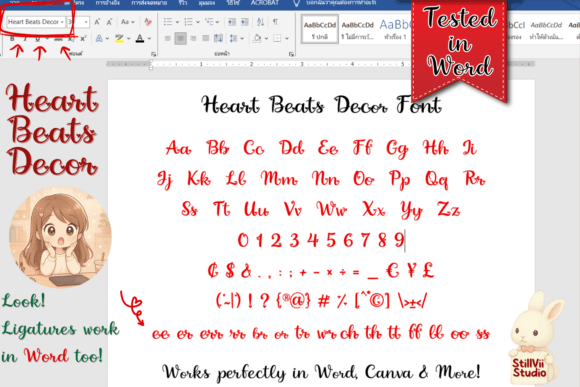
Task: Apply borders to paragraph
Action: click(277, 38)
